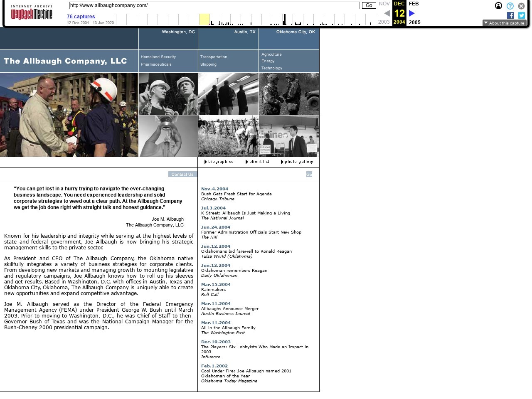Viewport: 532px width, 399px height.
Task: Expand About this capture
Action: [504, 23]
